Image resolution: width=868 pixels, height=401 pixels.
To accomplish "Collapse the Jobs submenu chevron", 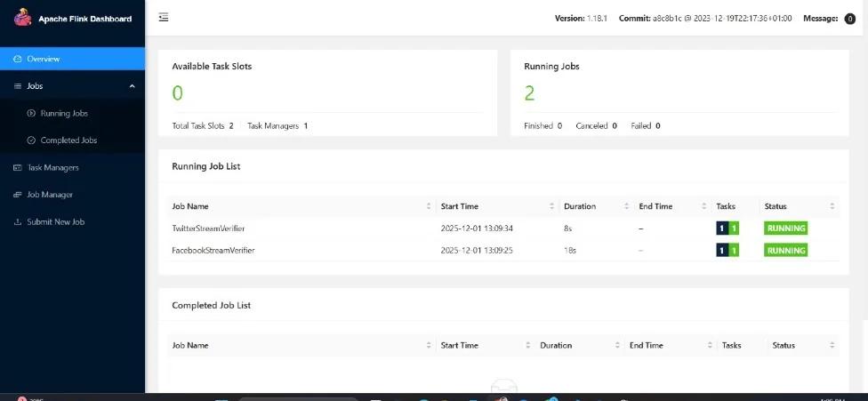I will point(132,86).
